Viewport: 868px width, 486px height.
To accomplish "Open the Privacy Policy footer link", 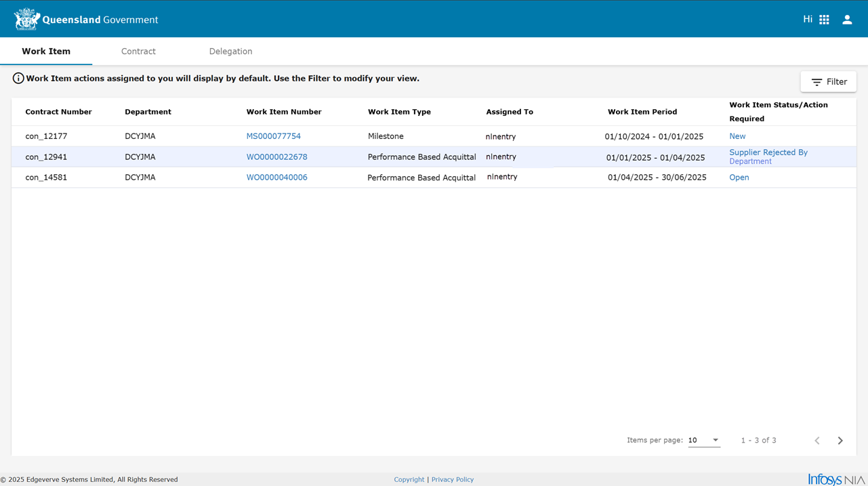I will click(x=453, y=479).
